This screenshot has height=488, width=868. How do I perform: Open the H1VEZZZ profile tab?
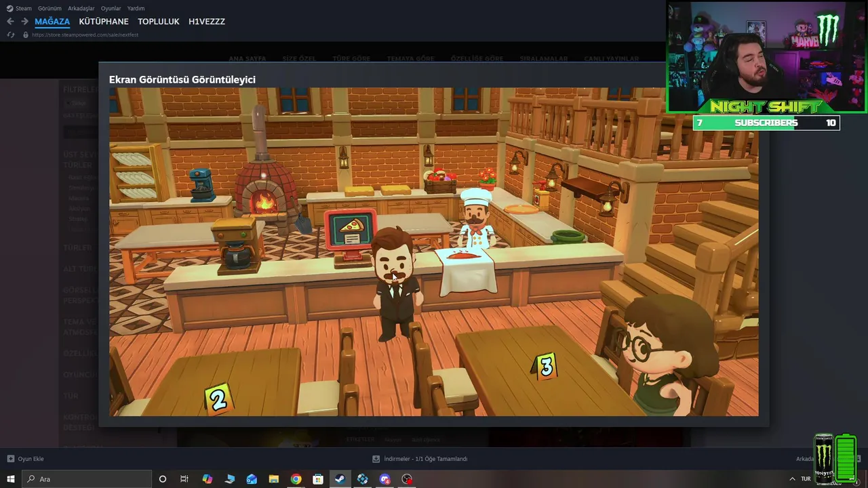point(207,22)
